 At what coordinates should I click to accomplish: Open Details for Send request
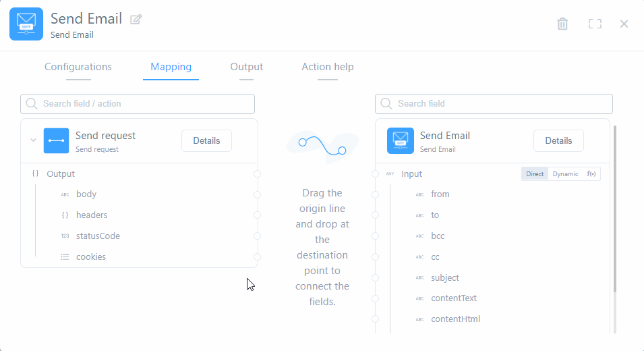(206, 141)
